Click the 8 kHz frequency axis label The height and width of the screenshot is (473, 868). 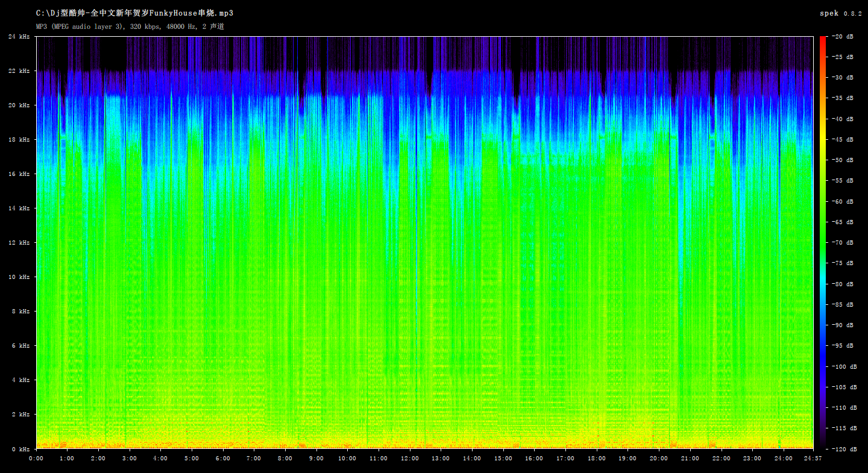coord(20,312)
